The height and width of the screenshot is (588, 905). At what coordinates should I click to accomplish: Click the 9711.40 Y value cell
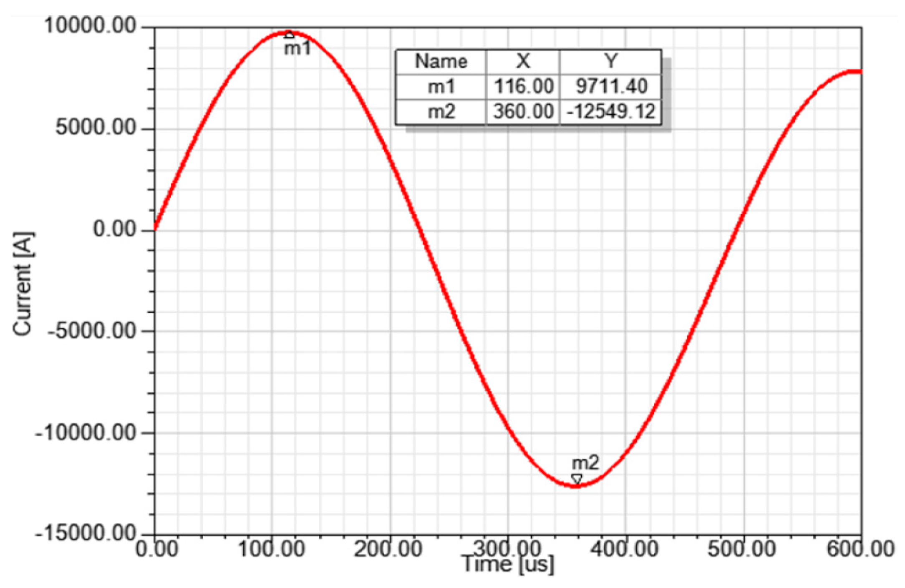click(611, 87)
